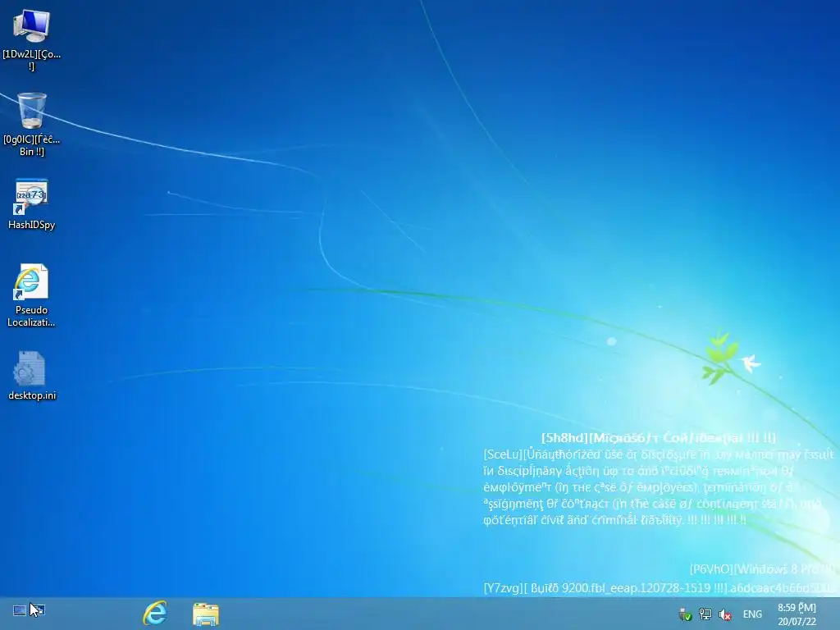Click the HashIDSpy label text
Screen dimensions: 840x630
(32, 225)
